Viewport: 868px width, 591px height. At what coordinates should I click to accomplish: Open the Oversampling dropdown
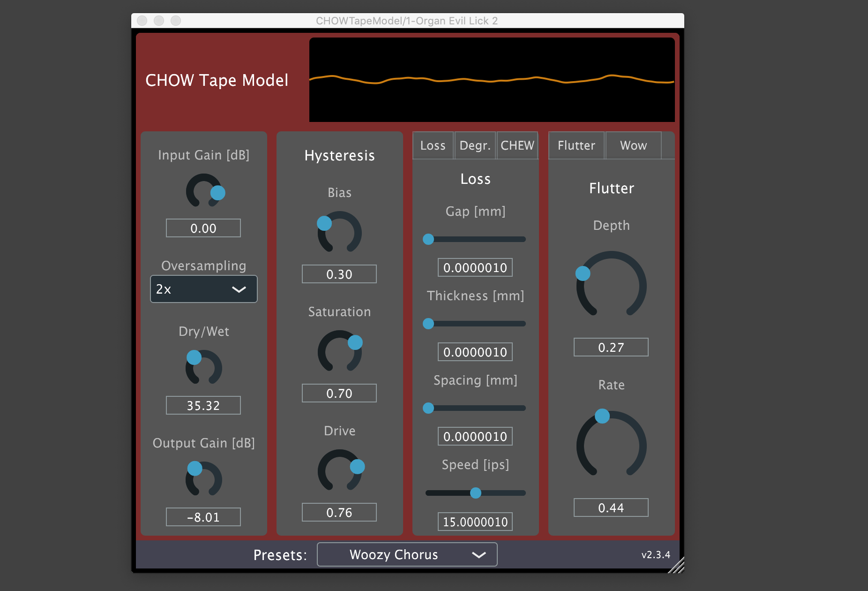(203, 289)
